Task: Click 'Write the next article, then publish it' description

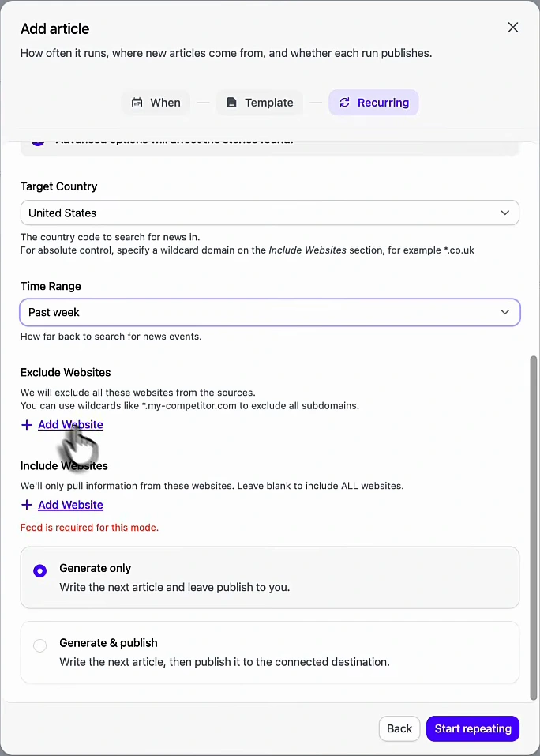Action: (224, 662)
